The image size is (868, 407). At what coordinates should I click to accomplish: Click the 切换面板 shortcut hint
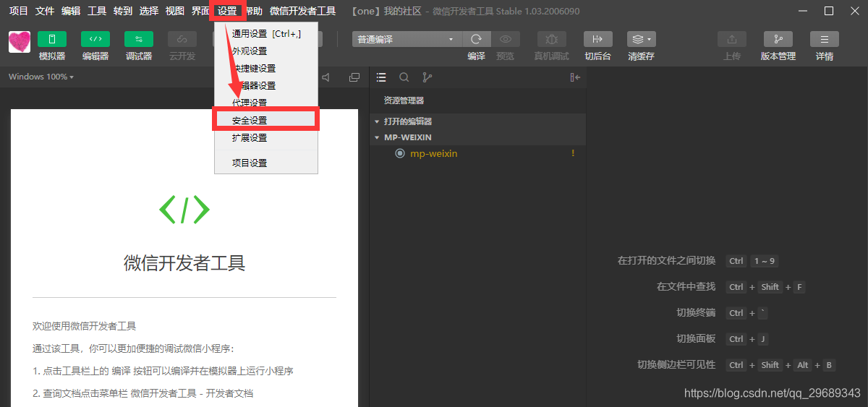click(x=696, y=339)
